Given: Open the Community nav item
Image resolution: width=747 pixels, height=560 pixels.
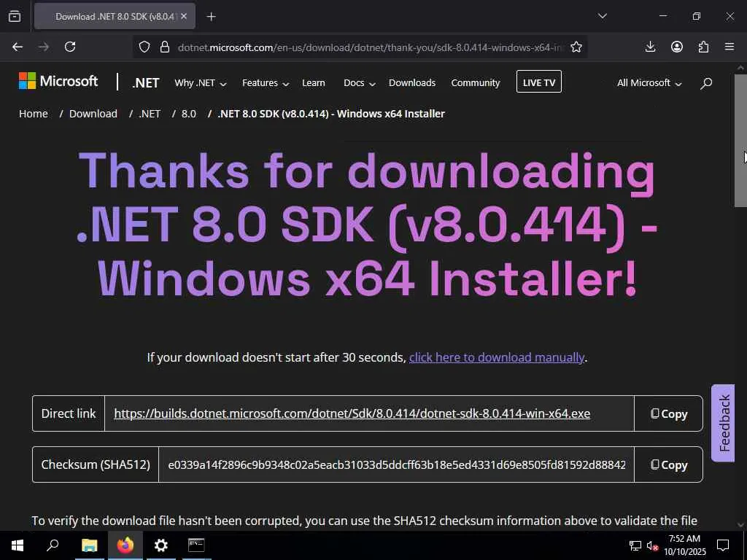Looking at the screenshot, I should 476,83.
